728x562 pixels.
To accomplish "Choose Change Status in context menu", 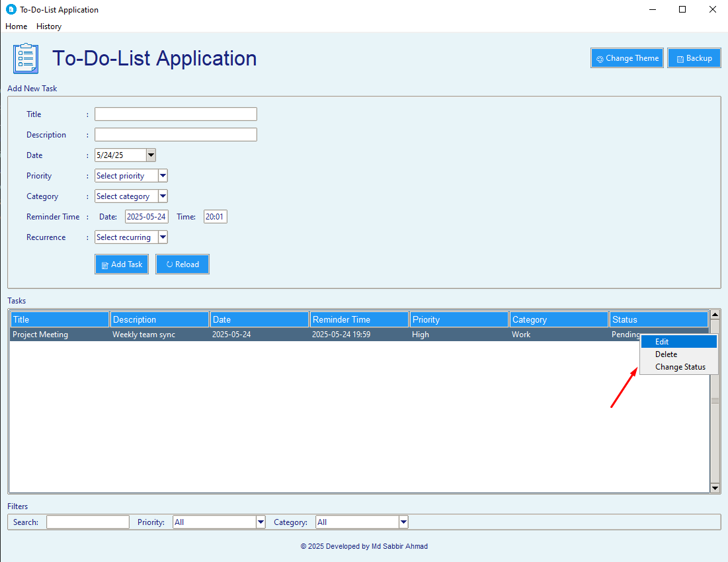I will [680, 367].
